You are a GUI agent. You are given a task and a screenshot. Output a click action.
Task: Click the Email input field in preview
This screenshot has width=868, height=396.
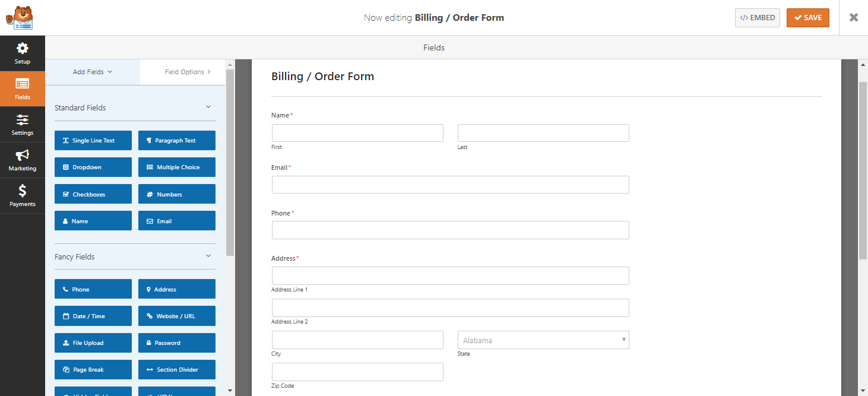point(451,185)
